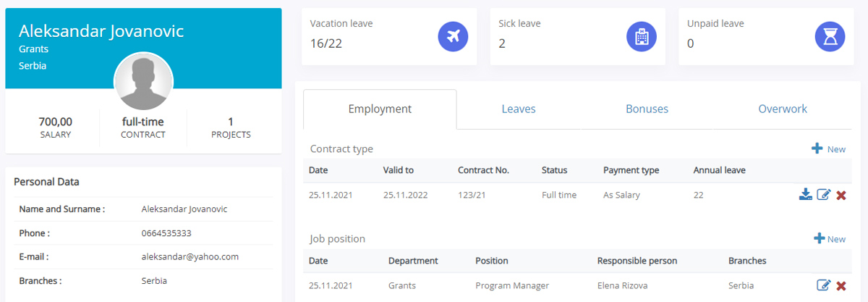
Task: Add a new job position
Action: [x=829, y=239]
